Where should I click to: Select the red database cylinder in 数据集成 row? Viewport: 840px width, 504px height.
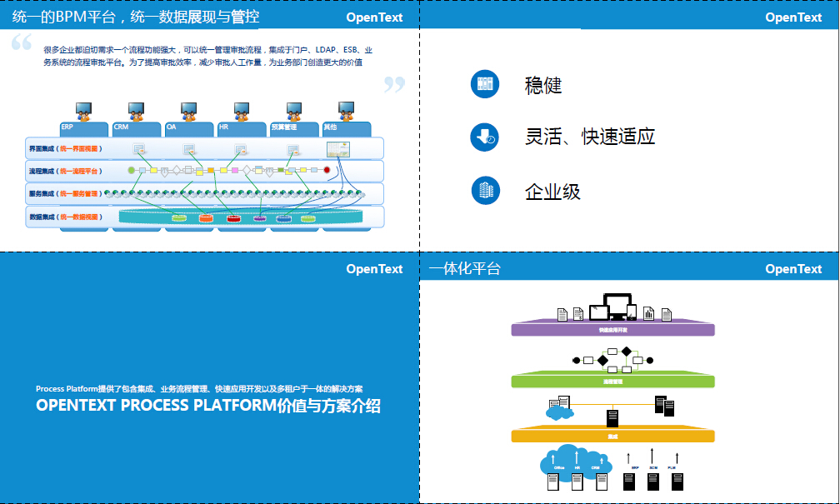[233, 218]
